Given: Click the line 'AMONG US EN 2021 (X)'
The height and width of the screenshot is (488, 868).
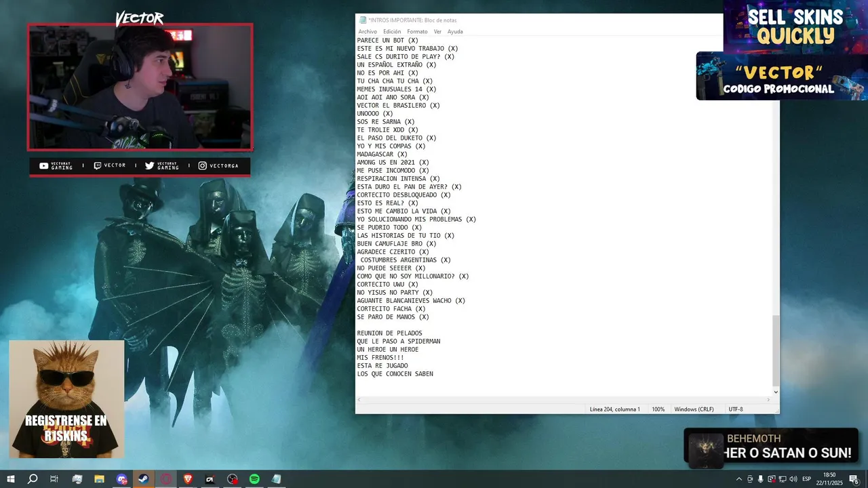Looking at the screenshot, I should coord(393,163).
